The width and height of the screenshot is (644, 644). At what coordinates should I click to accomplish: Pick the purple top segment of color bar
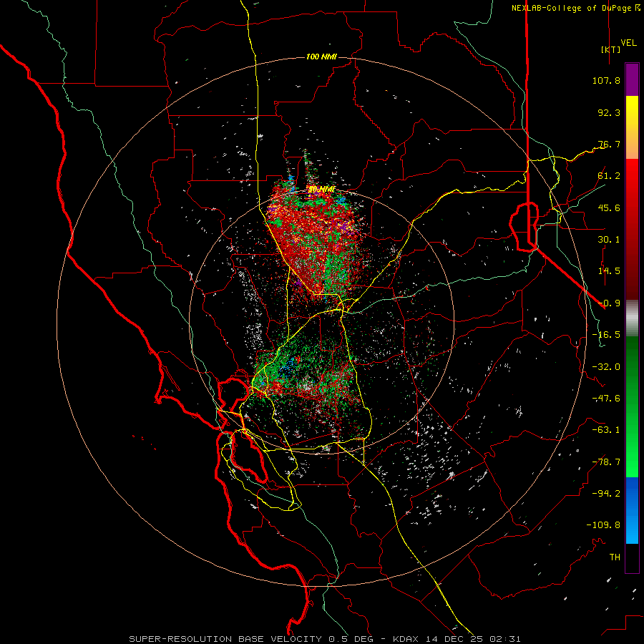click(x=632, y=79)
